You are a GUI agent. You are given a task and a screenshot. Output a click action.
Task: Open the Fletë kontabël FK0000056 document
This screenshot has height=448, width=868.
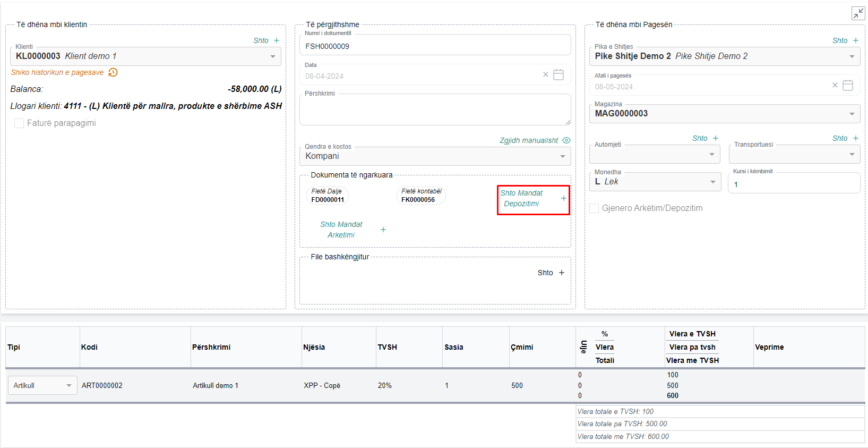pyautogui.click(x=421, y=196)
